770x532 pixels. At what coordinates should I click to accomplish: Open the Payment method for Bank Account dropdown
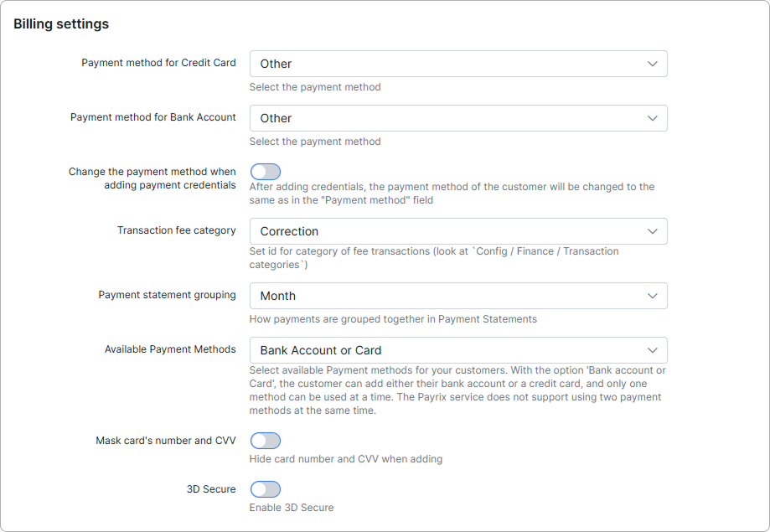[x=457, y=118]
